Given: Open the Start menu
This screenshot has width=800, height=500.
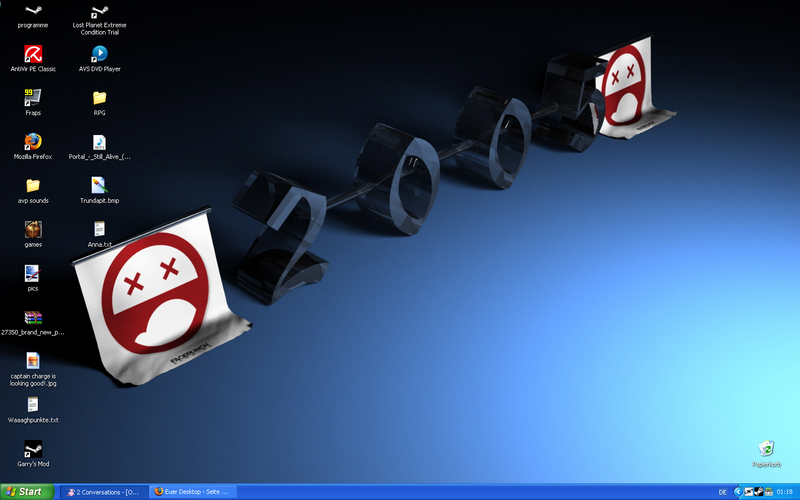Looking at the screenshot, I should [27, 492].
